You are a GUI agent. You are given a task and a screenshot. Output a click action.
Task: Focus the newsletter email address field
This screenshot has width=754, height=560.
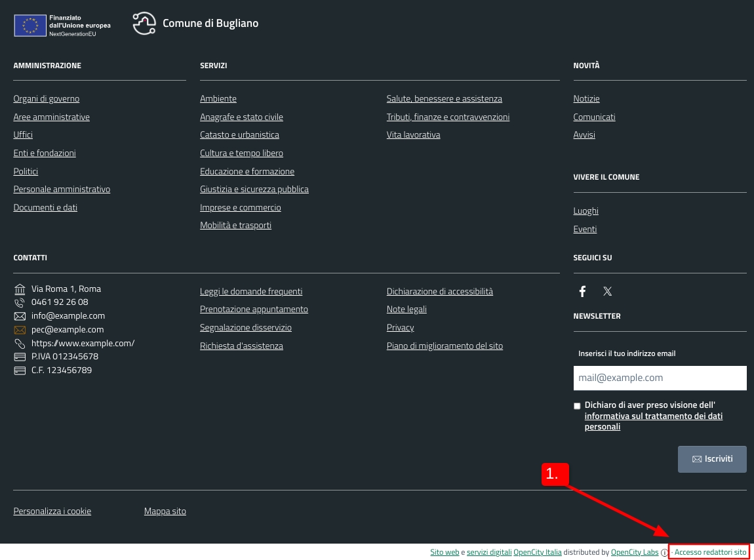click(660, 378)
